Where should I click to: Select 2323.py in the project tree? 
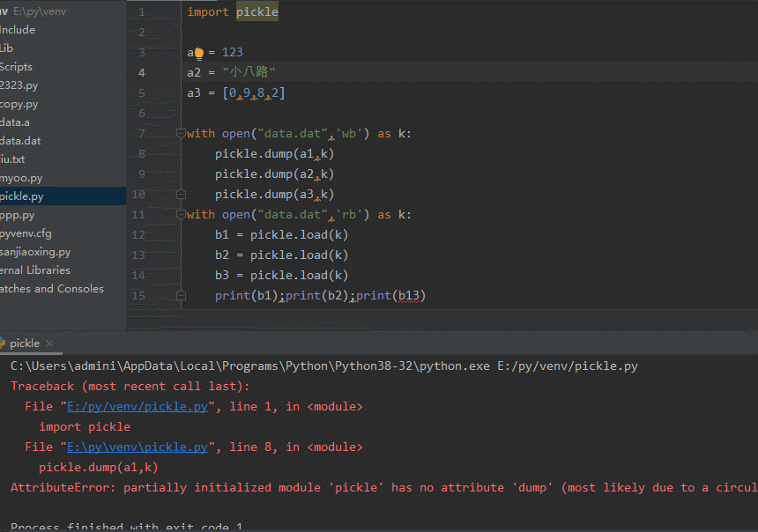[x=63, y=85]
